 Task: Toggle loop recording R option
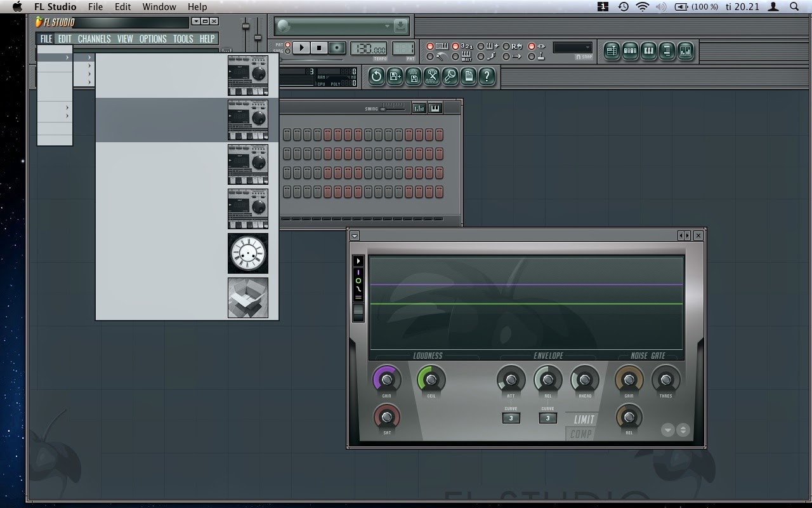tap(513, 46)
